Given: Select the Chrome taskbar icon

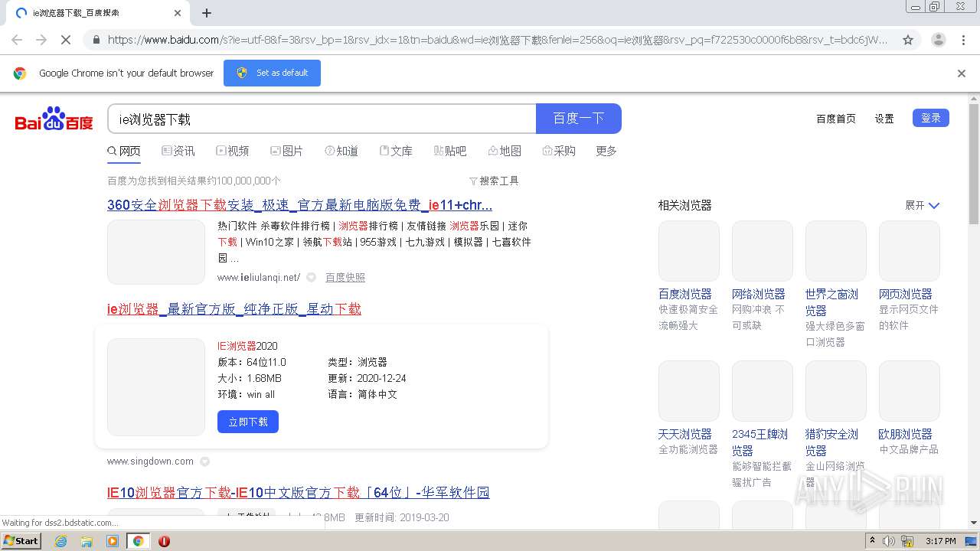Looking at the screenshot, I should [x=139, y=541].
